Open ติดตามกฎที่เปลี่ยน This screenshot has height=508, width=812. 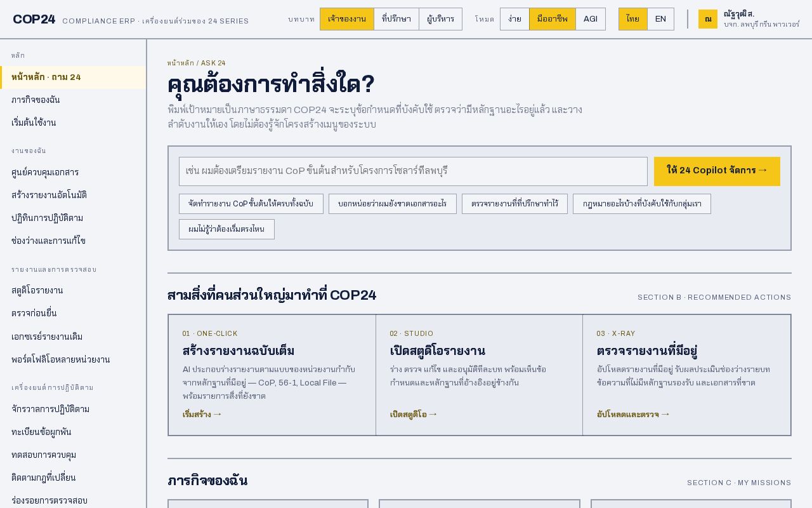(73, 478)
